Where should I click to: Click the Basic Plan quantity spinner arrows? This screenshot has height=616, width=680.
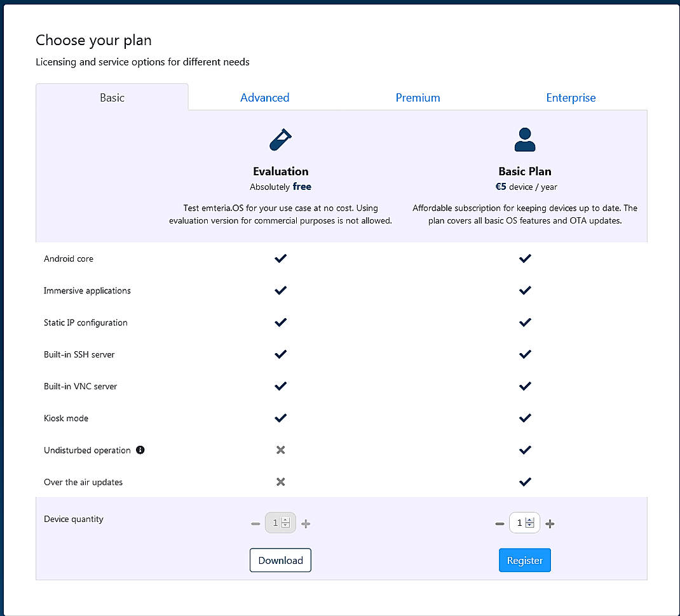click(x=529, y=523)
